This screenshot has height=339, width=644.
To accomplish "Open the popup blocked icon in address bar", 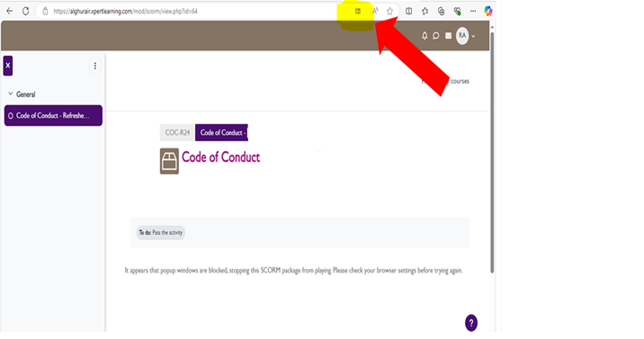I will click(x=358, y=11).
